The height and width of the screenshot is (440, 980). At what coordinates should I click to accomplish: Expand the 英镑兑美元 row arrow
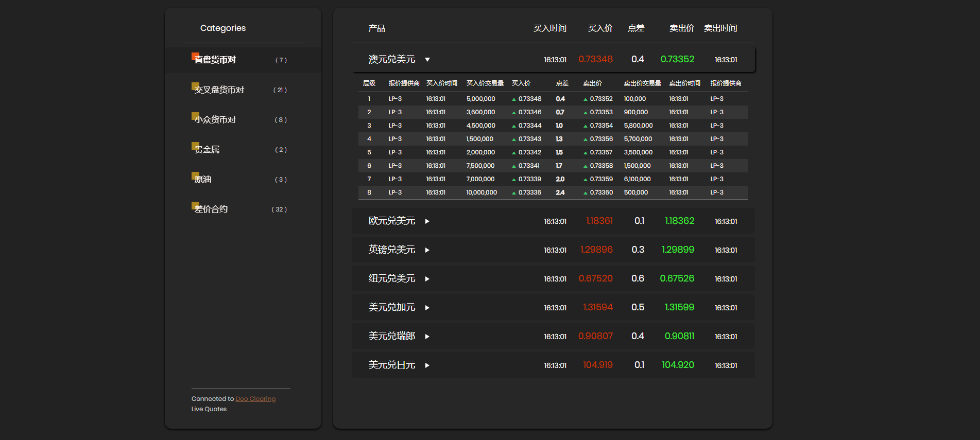[427, 250]
